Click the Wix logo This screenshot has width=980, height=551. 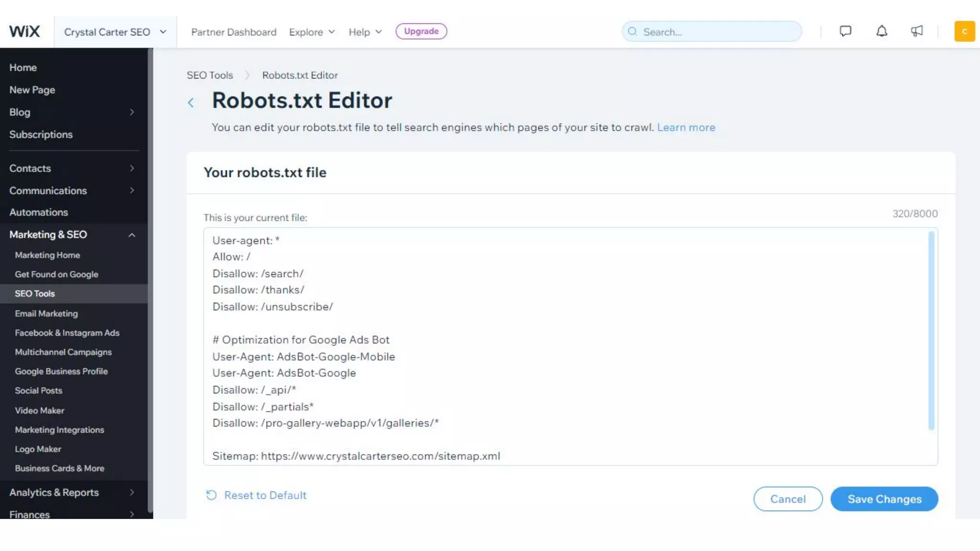[x=24, y=32]
